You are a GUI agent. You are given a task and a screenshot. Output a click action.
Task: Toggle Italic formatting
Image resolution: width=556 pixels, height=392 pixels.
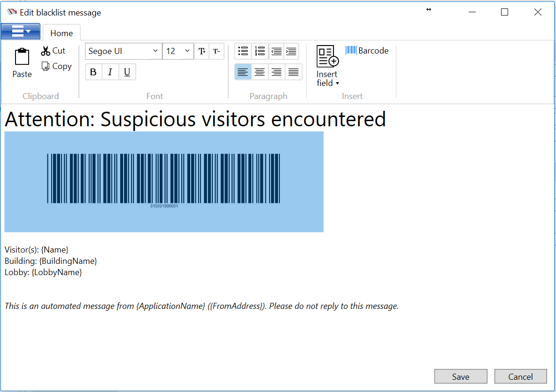[x=110, y=72]
